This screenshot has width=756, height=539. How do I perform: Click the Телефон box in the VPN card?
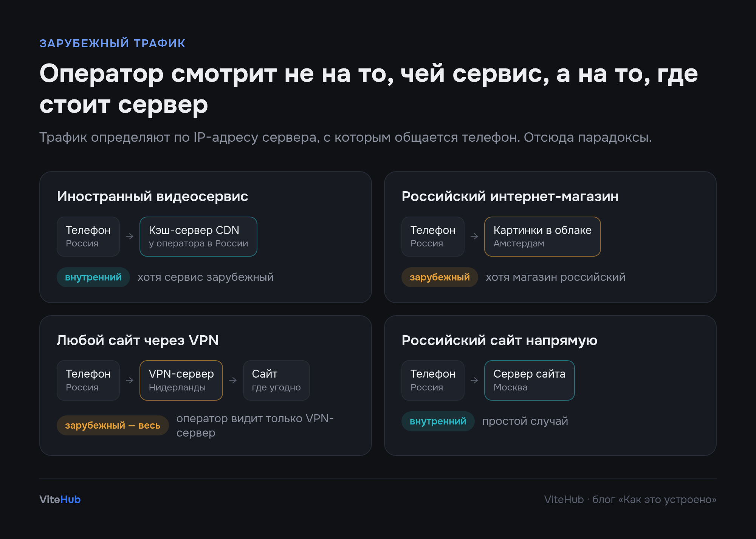pyautogui.click(x=88, y=381)
